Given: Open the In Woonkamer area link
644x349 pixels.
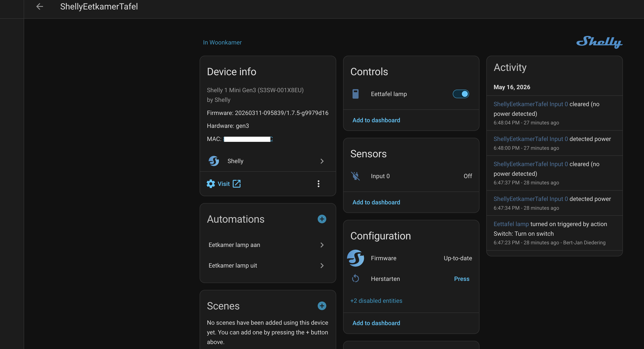Looking at the screenshot, I should coord(222,43).
